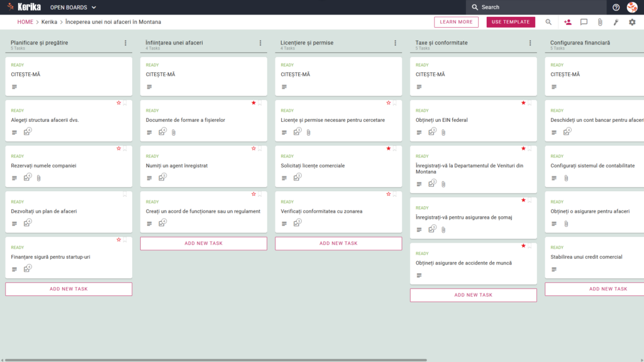Toggle star on Verificați conformitatea cu zonarea card
This screenshot has width=644, height=362.
click(x=389, y=194)
